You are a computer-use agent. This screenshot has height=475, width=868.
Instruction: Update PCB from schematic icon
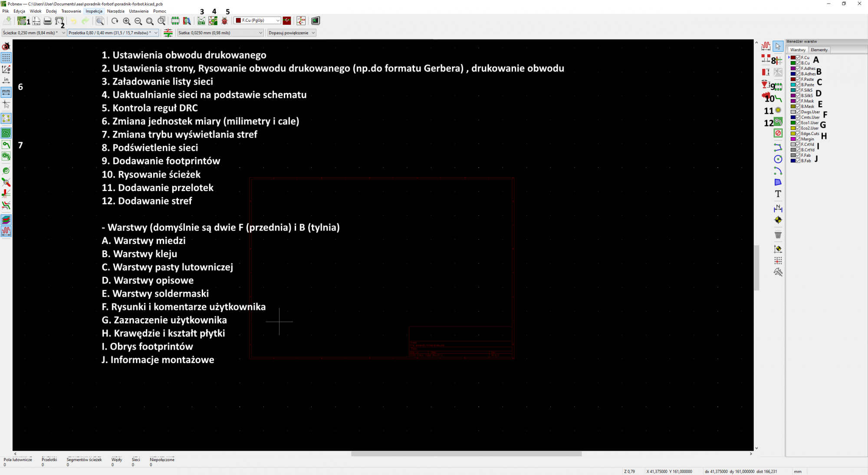(213, 20)
